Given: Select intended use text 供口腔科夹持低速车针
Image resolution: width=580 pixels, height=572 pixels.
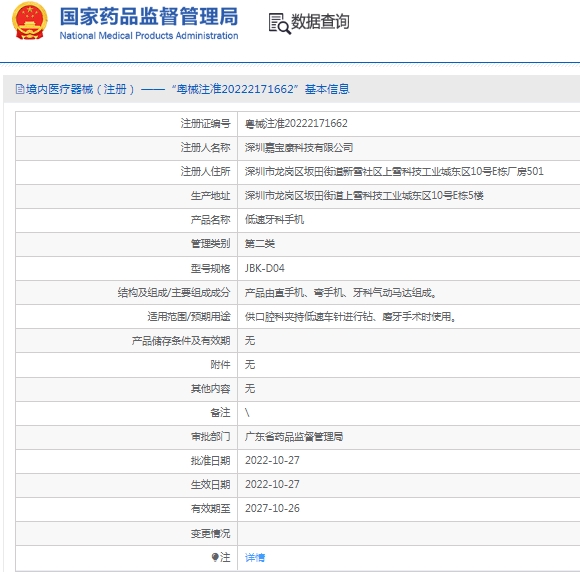Looking at the screenshot, I should coord(350,317).
